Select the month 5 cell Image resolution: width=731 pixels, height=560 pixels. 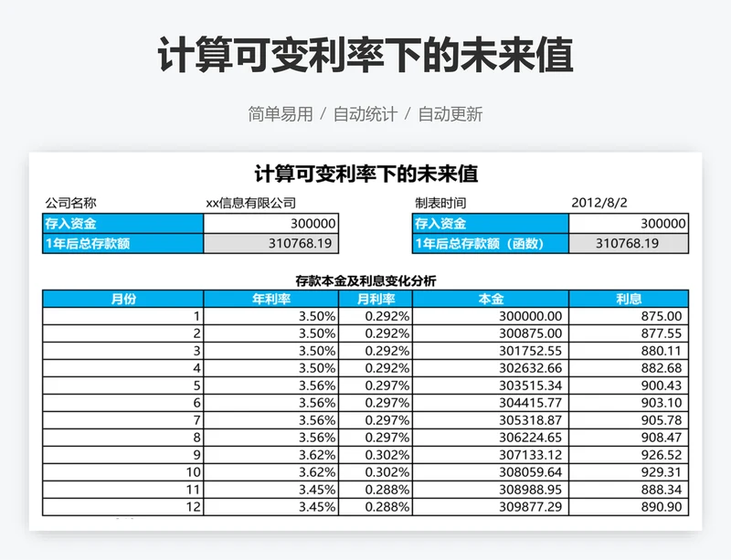click(x=123, y=386)
